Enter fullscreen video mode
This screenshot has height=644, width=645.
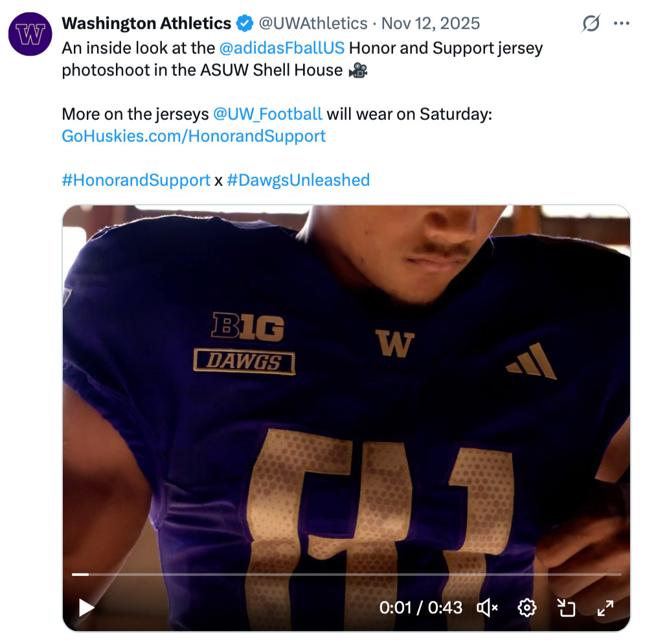click(x=605, y=607)
